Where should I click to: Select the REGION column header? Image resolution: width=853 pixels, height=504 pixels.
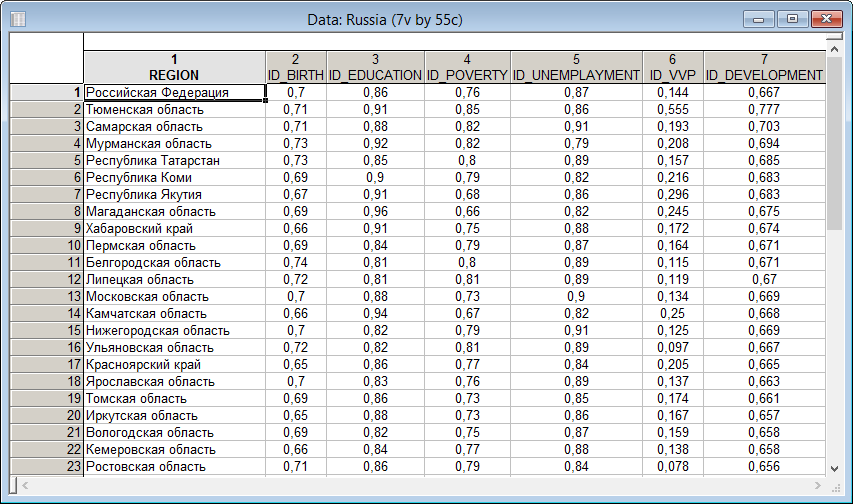click(x=174, y=67)
